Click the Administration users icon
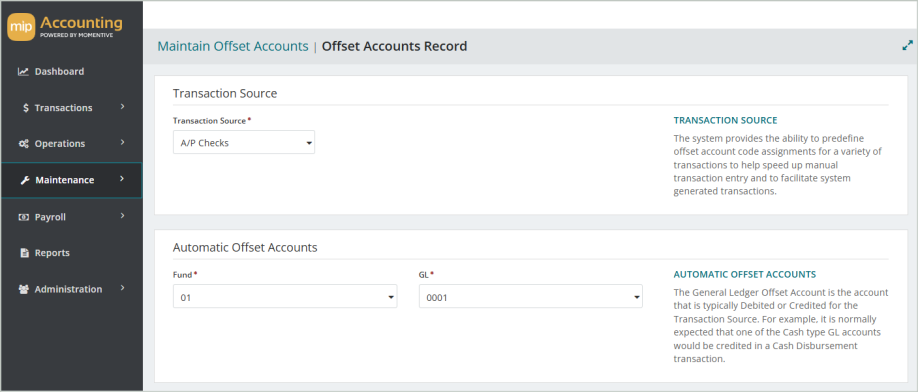This screenshot has height=392, width=918. 24,290
